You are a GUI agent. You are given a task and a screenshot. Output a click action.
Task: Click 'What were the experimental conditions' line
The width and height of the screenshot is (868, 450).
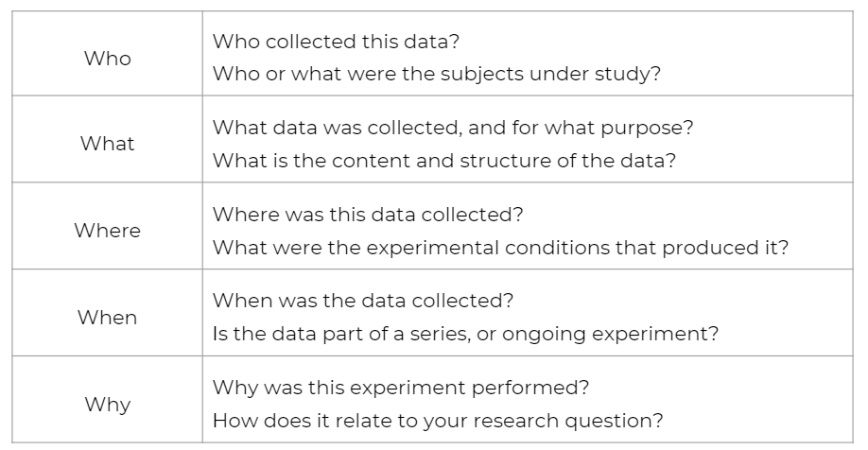click(x=500, y=248)
